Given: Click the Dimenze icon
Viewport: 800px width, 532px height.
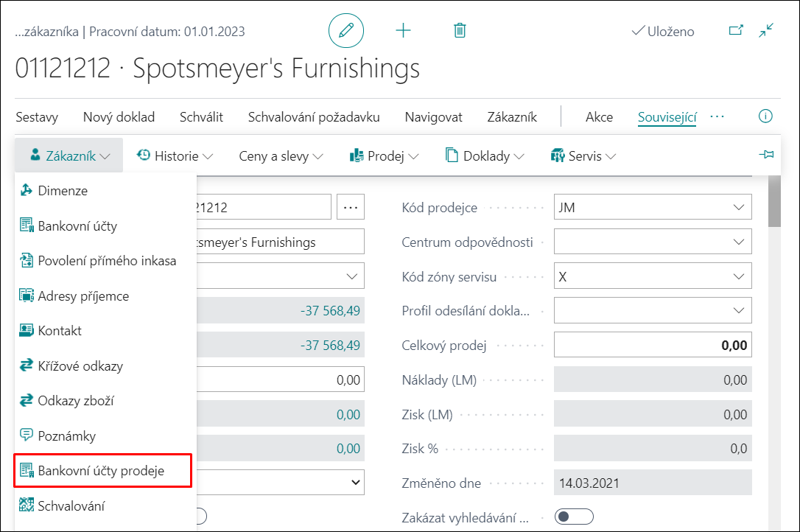Looking at the screenshot, I should [x=26, y=190].
